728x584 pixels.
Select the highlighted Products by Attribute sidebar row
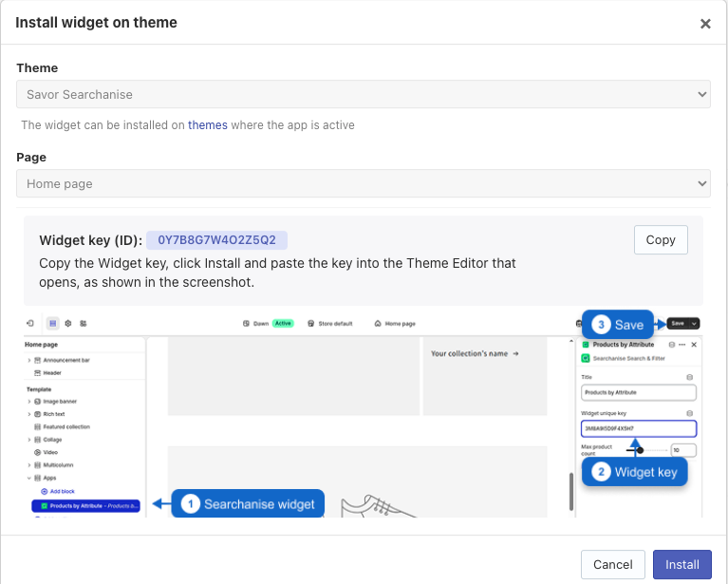point(85,505)
